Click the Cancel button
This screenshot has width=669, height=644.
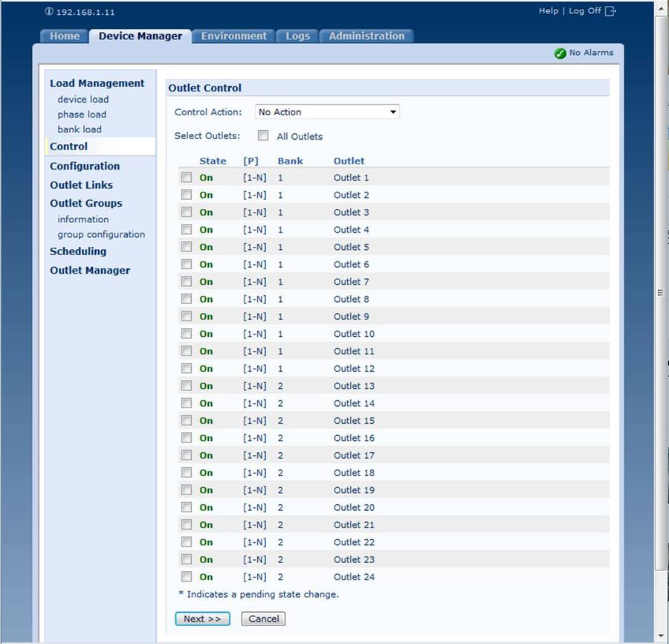(263, 619)
